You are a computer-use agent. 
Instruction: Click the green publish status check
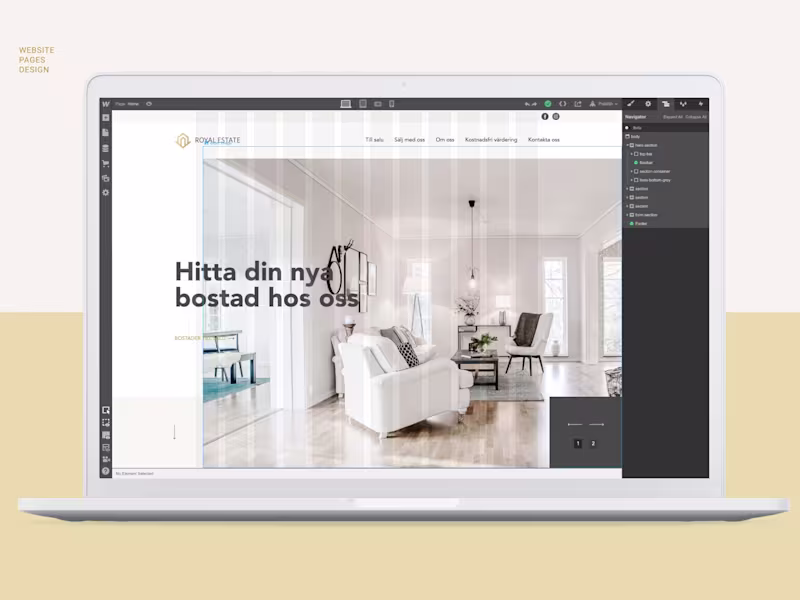pyautogui.click(x=548, y=103)
